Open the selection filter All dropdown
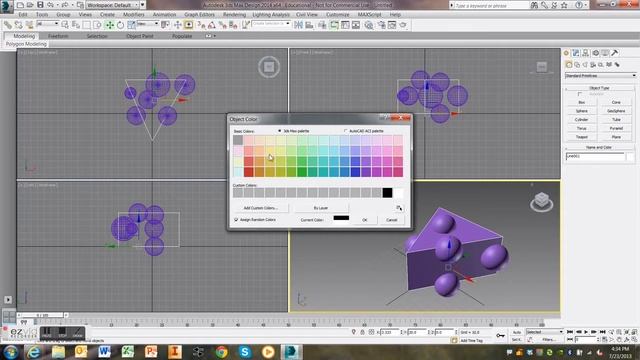Viewport: 640px width, 360px height. click(x=47, y=24)
